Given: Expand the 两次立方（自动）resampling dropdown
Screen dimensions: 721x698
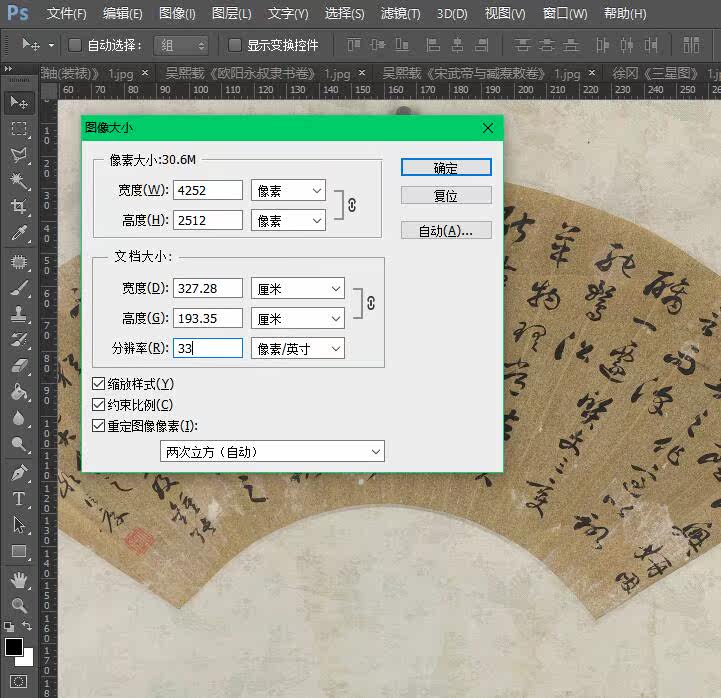Looking at the screenshot, I should coord(272,452).
